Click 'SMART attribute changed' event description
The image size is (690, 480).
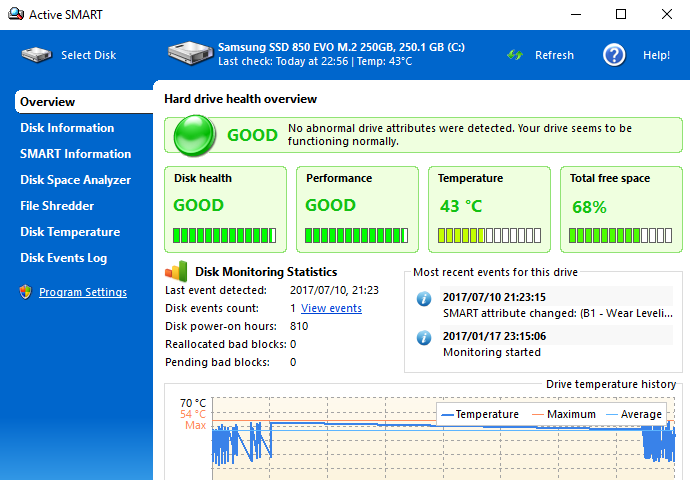point(558,313)
